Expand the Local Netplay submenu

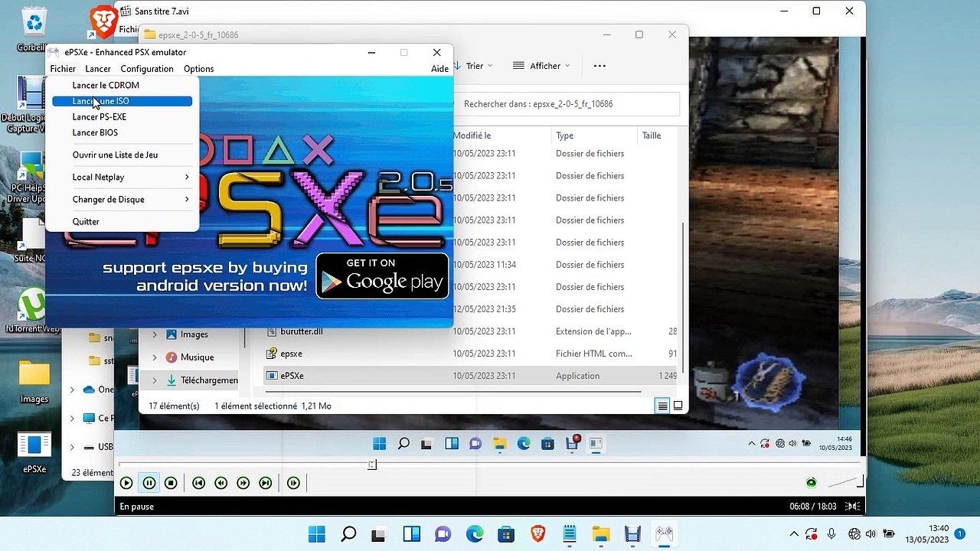(122, 177)
